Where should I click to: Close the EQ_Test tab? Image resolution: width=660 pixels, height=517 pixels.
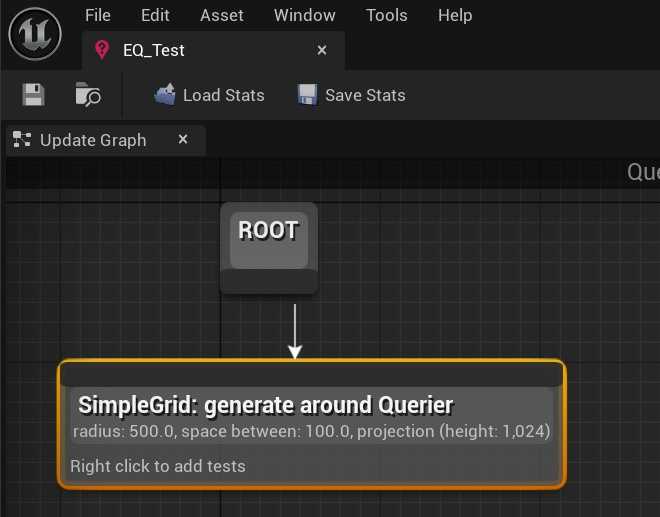point(322,50)
